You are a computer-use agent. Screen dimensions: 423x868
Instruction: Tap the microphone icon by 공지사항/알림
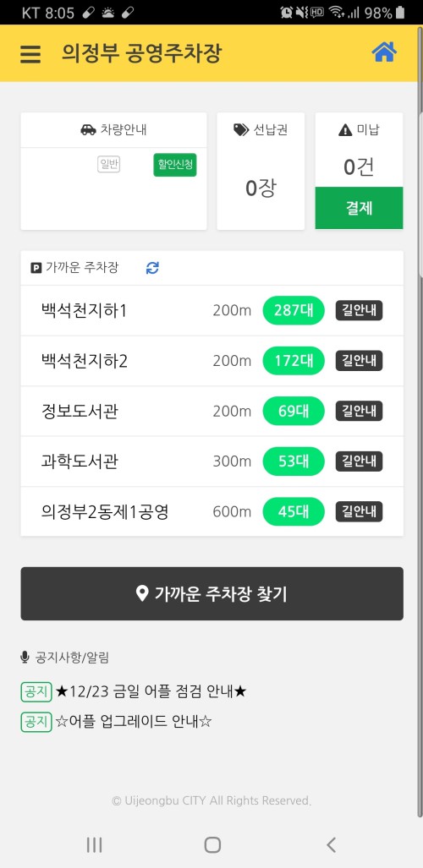tap(25, 658)
